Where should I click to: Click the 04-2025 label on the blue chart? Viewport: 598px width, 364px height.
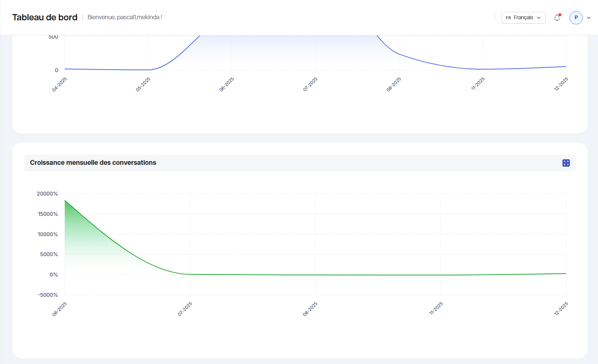(x=60, y=84)
